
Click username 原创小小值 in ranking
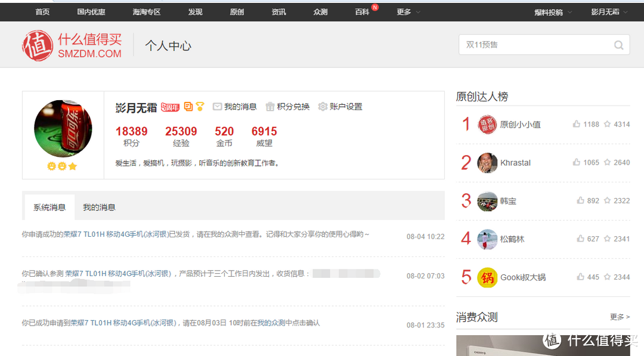[x=521, y=125]
